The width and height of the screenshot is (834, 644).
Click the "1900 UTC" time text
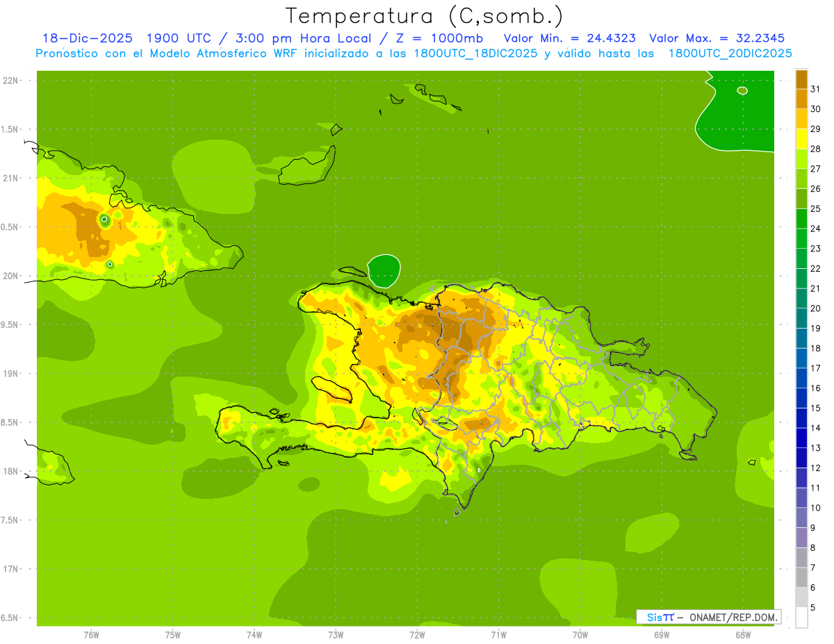180,39
